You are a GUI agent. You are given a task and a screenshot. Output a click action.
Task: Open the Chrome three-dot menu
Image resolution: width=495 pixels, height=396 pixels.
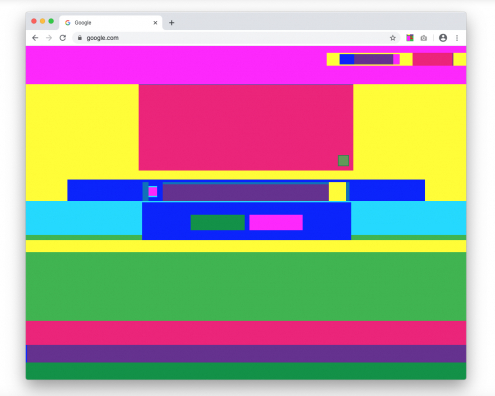point(457,38)
